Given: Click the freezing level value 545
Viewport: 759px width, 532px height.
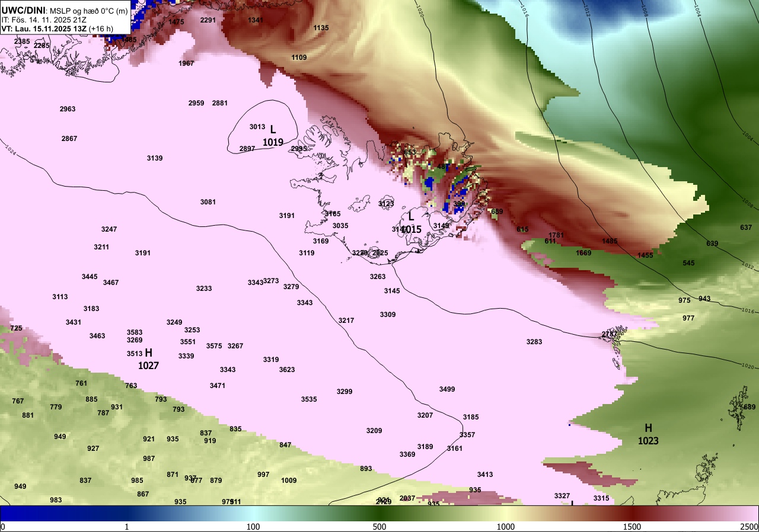Looking at the screenshot, I should coord(688,263).
